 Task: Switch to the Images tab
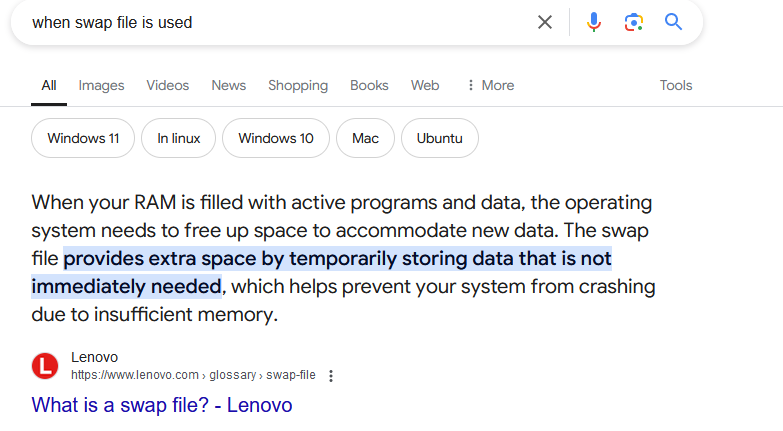(x=101, y=85)
